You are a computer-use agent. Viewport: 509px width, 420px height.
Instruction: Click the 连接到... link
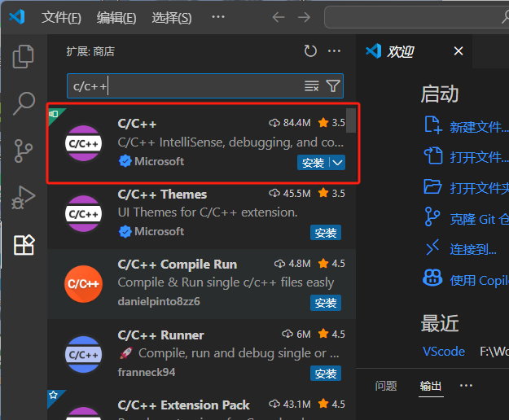(473, 249)
